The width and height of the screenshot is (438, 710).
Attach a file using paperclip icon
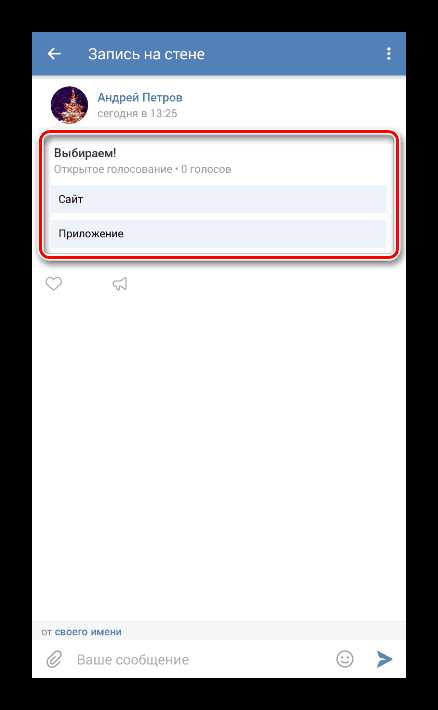(54, 660)
